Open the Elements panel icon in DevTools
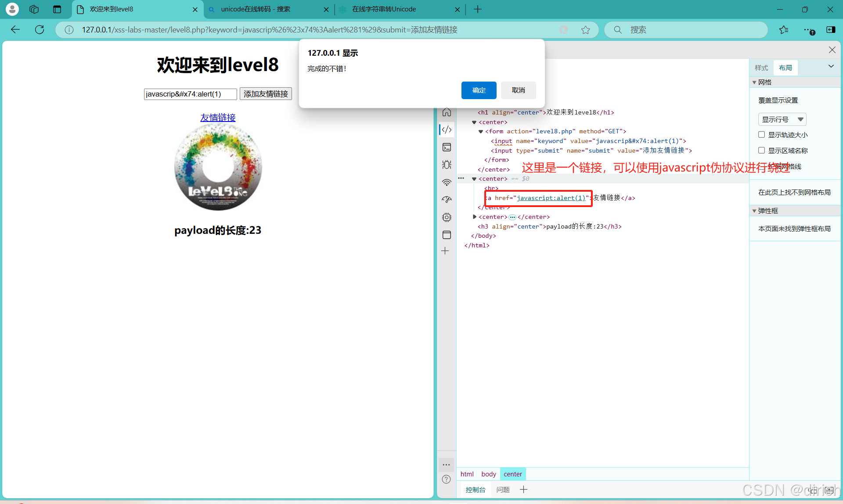843x504 pixels. pos(447,130)
